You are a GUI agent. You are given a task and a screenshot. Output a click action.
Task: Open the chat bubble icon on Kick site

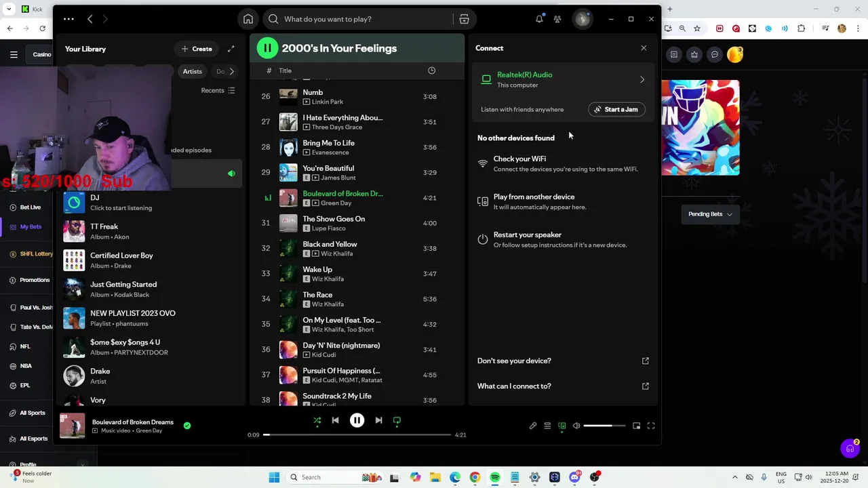coord(715,54)
